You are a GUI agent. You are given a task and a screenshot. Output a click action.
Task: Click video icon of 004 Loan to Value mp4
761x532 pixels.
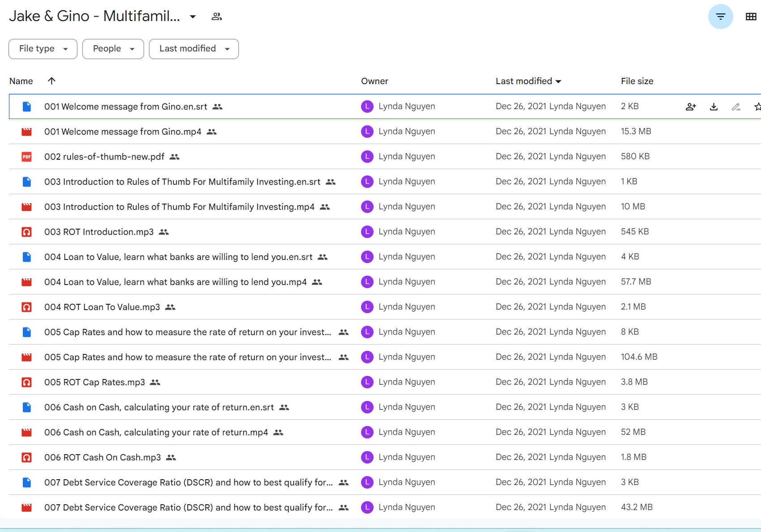(27, 282)
